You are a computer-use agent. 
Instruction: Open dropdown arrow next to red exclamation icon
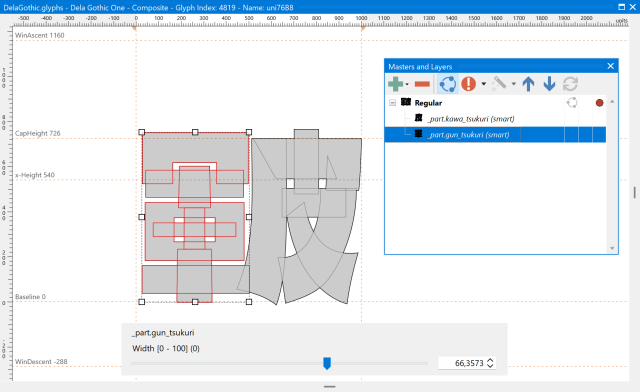coord(484,84)
